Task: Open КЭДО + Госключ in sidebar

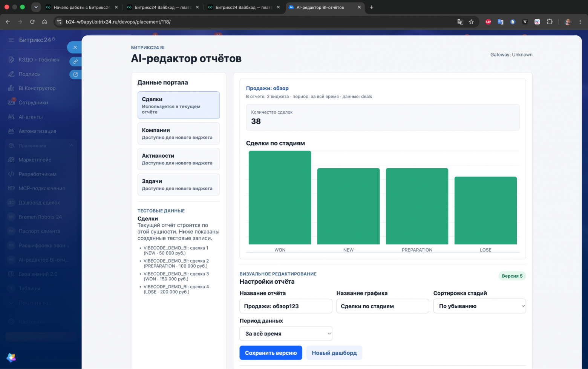Action: pyautogui.click(x=39, y=60)
